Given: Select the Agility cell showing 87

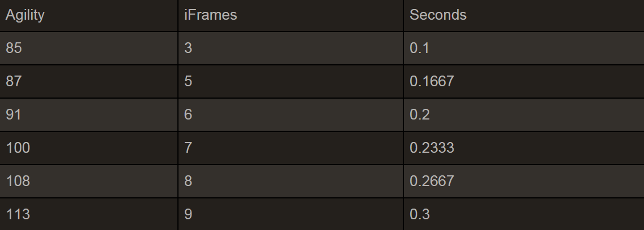Looking at the screenshot, I should pyautogui.click(x=14, y=82).
